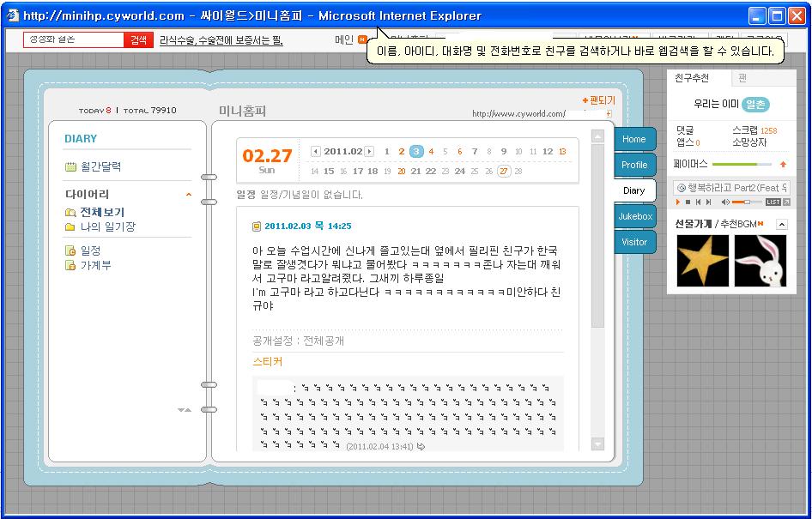
Task: Click the +팬되기 become-a-fan link
Action: tap(598, 100)
